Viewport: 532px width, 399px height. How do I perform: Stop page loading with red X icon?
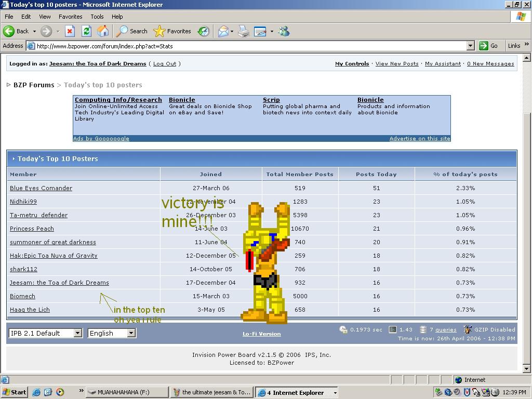point(70,31)
